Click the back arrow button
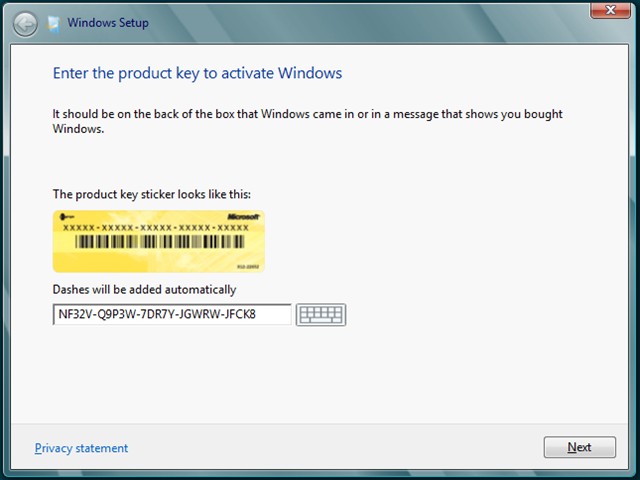Viewport: 640px width, 480px height. click(27, 22)
